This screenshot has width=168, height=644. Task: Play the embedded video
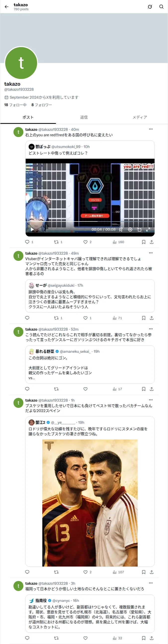click(32, 229)
